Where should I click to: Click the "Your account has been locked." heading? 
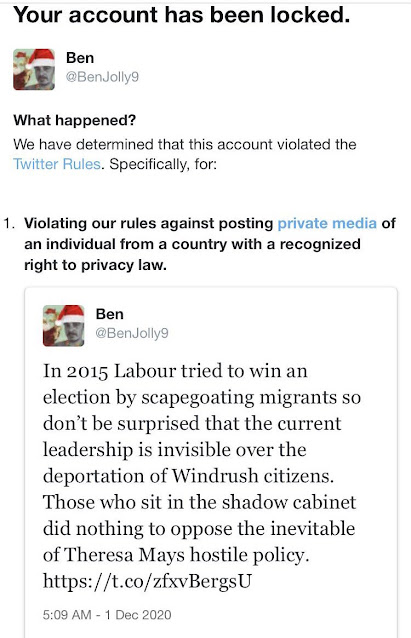pyautogui.click(x=182, y=15)
